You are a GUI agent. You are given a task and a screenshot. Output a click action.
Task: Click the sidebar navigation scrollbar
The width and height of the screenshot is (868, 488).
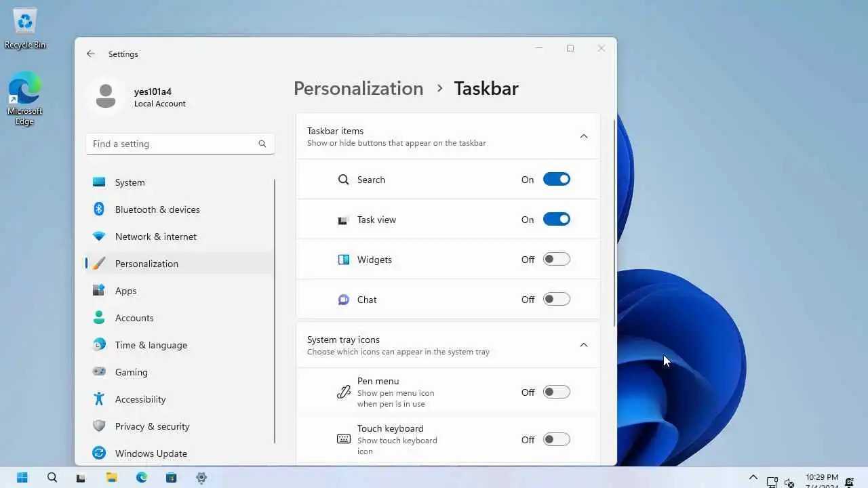275,312
